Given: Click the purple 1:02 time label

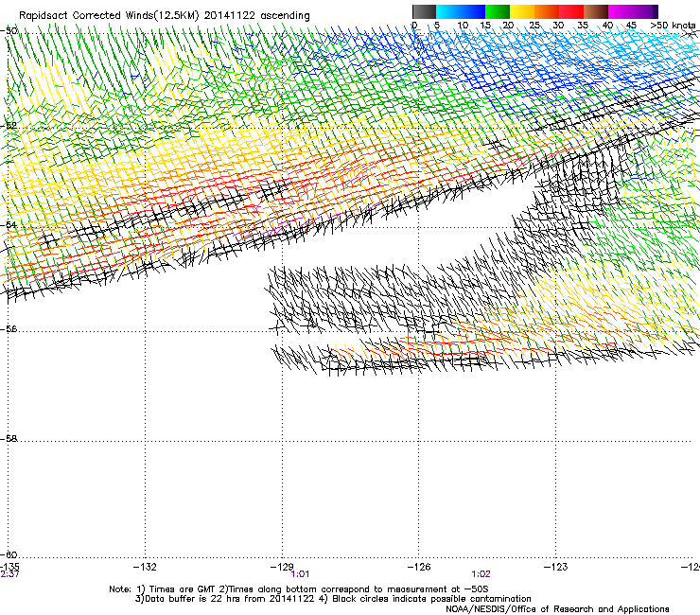Looking at the screenshot, I should 481,574.
